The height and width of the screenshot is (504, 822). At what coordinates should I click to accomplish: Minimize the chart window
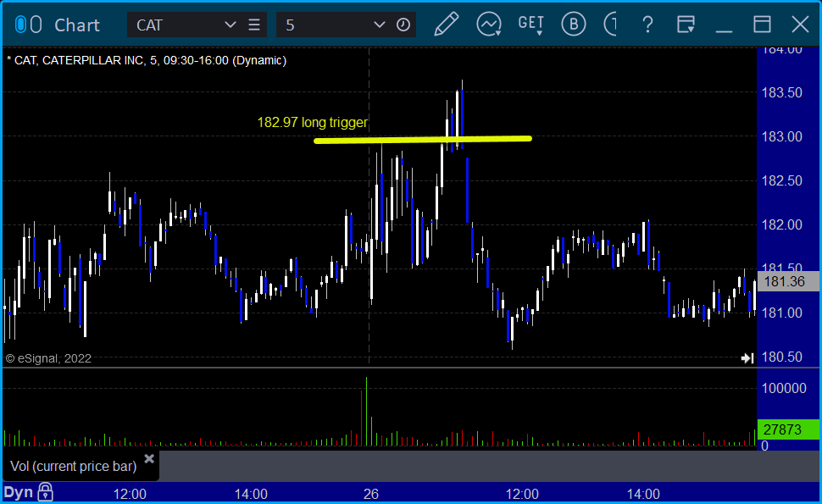coord(724,30)
